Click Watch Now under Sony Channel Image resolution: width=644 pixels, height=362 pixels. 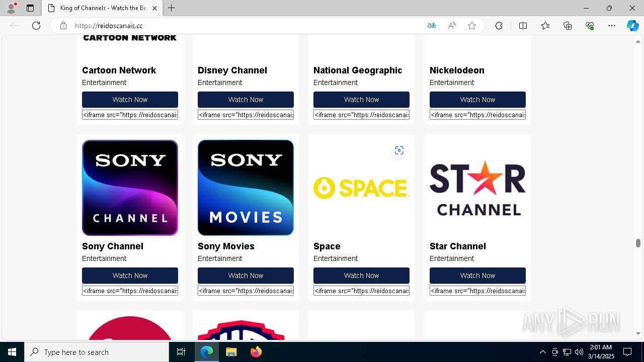click(130, 276)
